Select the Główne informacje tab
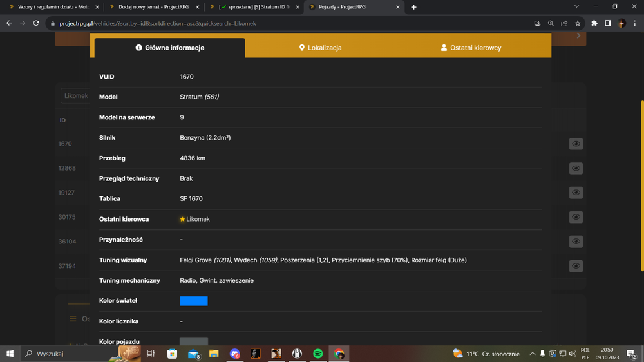 [x=170, y=48]
